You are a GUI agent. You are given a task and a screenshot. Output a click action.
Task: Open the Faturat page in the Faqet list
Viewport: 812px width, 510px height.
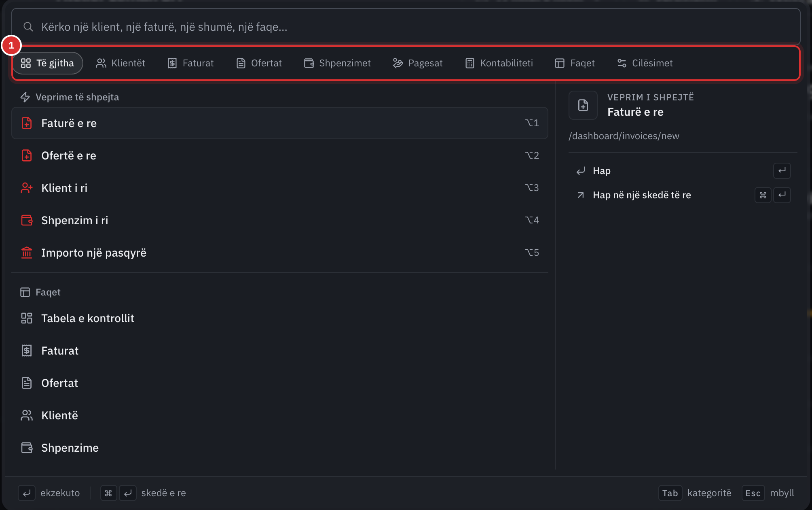click(280, 351)
